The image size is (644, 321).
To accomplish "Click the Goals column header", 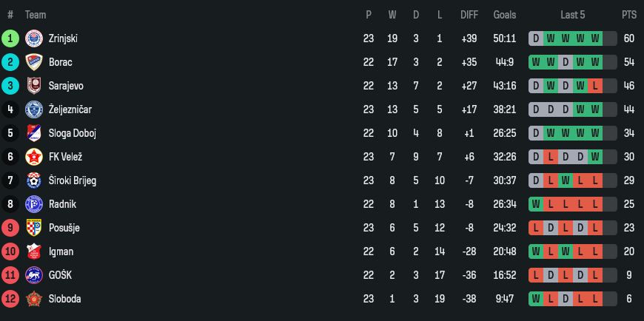I will pos(504,15).
